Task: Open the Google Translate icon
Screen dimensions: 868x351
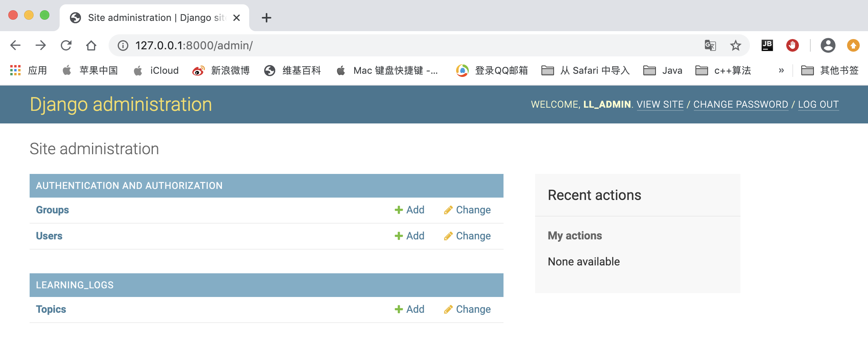Action: [710, 45]
